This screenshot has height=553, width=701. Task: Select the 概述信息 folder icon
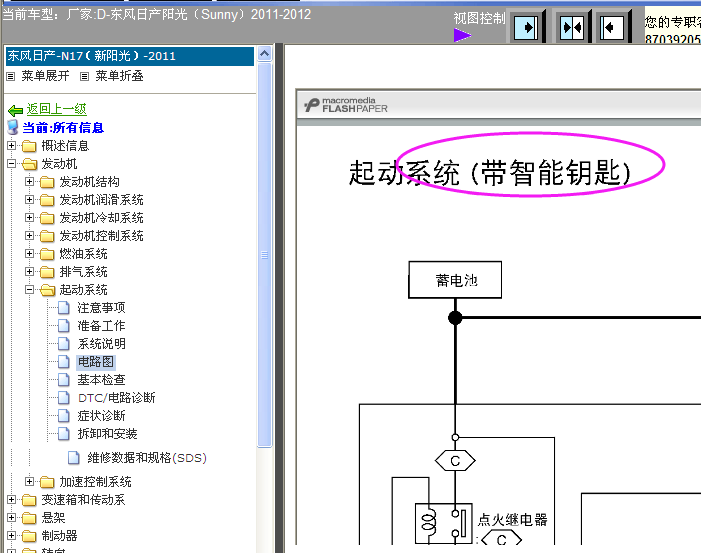click(x=29, y=146)
